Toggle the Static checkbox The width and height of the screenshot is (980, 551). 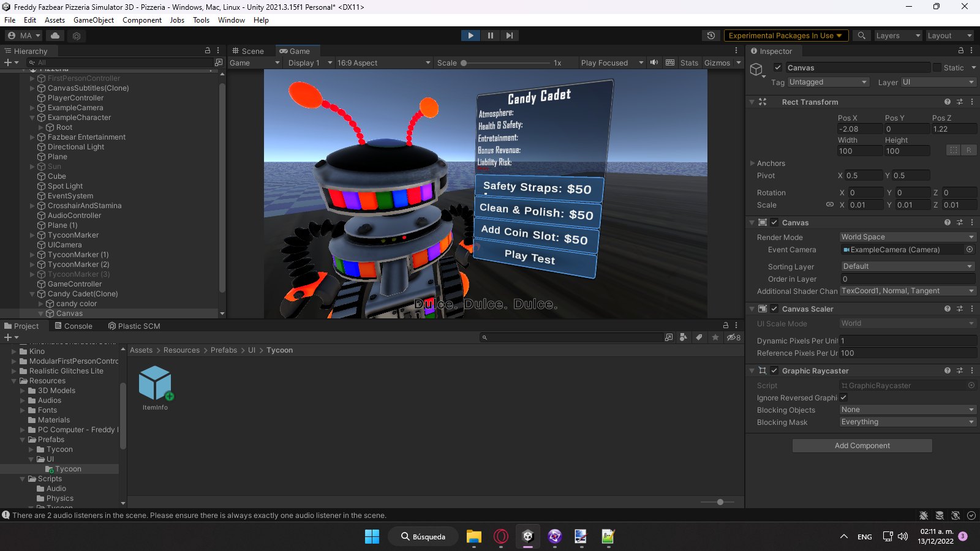pos(937,67)
